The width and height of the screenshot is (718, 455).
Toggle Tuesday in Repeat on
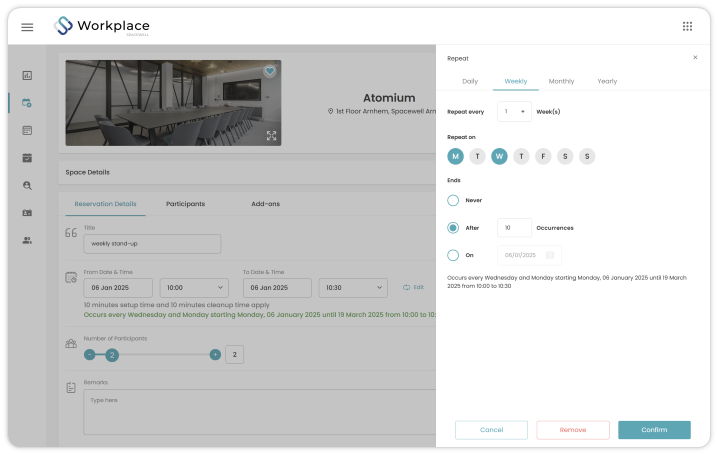coord(477,157)
